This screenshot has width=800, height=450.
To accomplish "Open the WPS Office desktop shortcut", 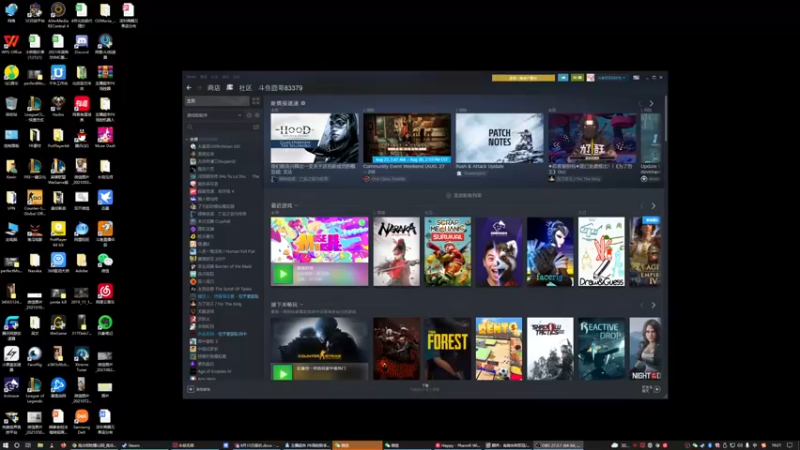I will coord(11,44).
